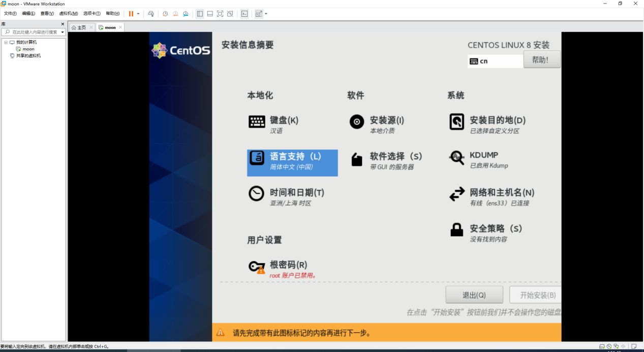Click the 根密码(R) key warning icon

[257, 267]
